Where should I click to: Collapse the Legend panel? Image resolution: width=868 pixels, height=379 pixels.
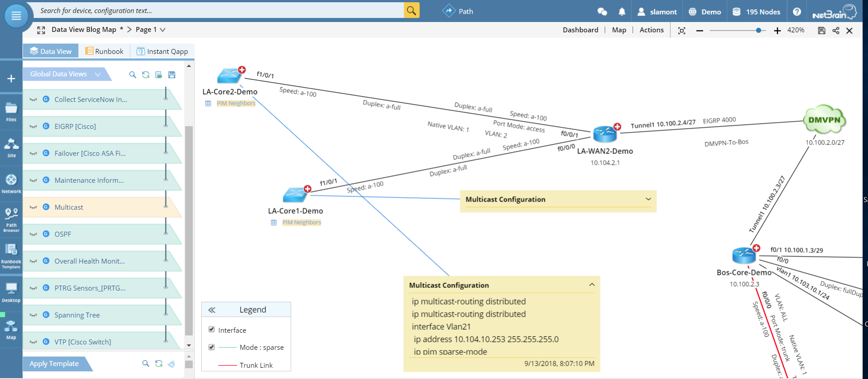(212, 310)
